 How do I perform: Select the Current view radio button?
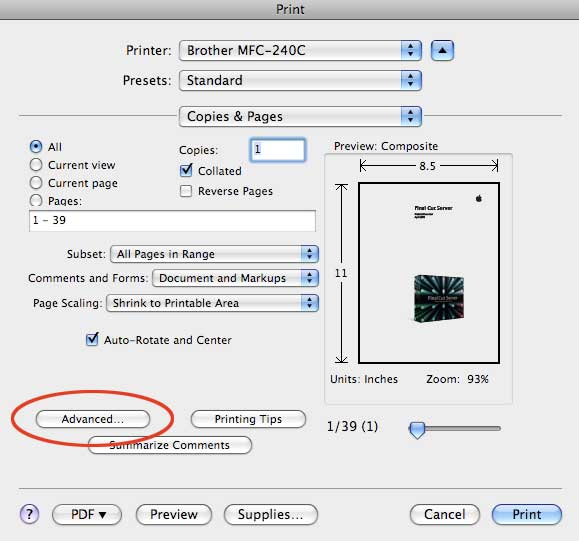[x=36, y=165]
